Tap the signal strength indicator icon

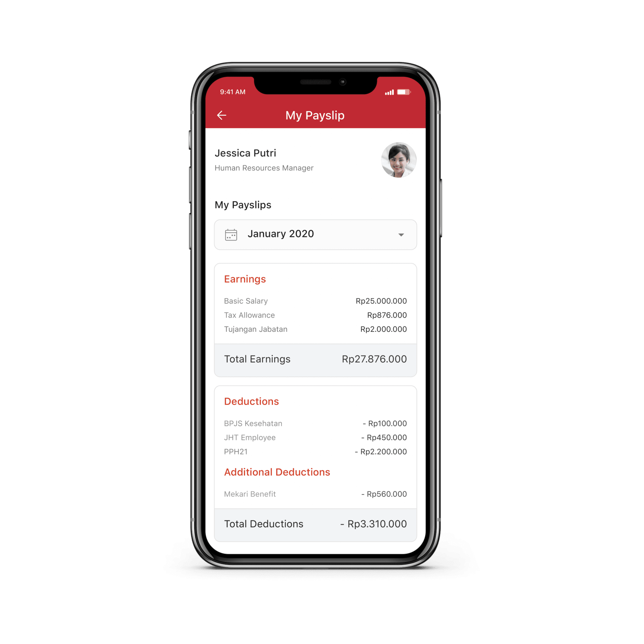point(396,88)
